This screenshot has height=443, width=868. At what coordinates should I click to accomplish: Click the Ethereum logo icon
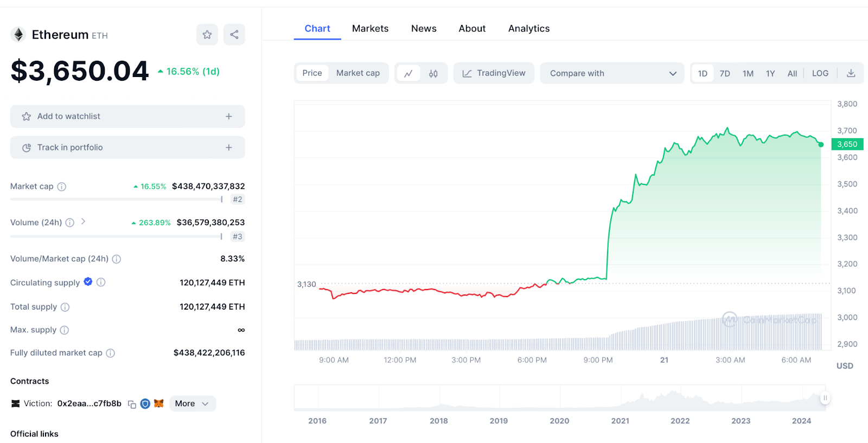coord(18,35)
